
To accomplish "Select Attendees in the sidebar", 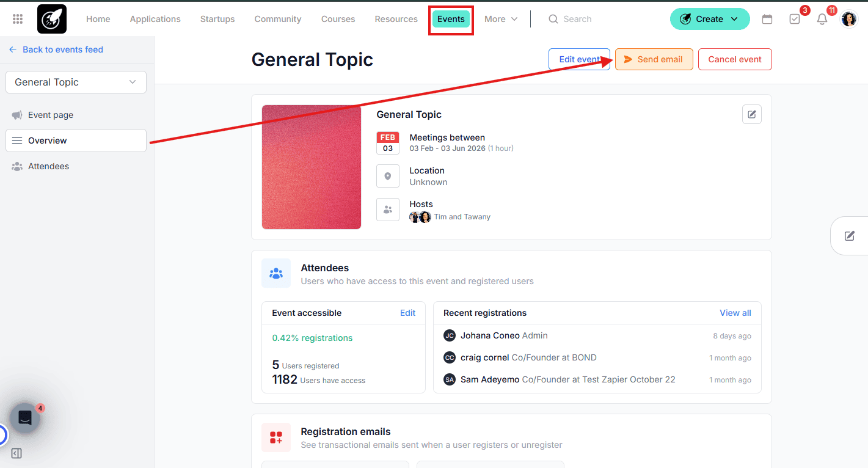I will (x=48, y=166).
